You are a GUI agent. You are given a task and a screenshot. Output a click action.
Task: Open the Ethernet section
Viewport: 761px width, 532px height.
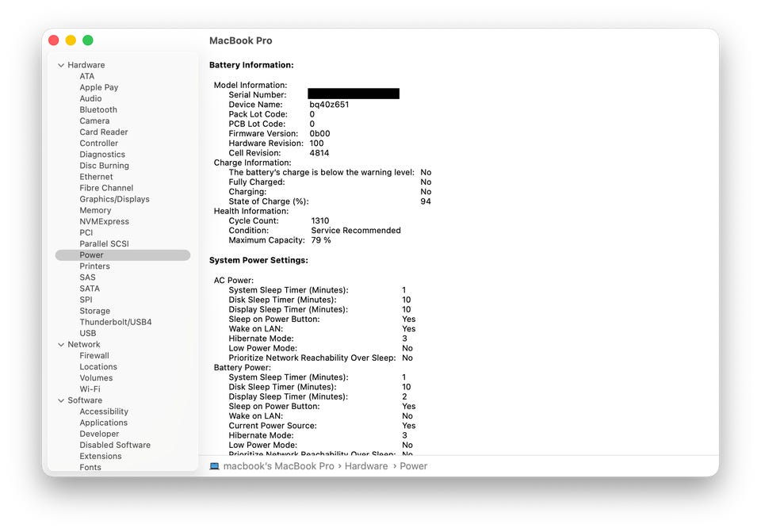96,177
